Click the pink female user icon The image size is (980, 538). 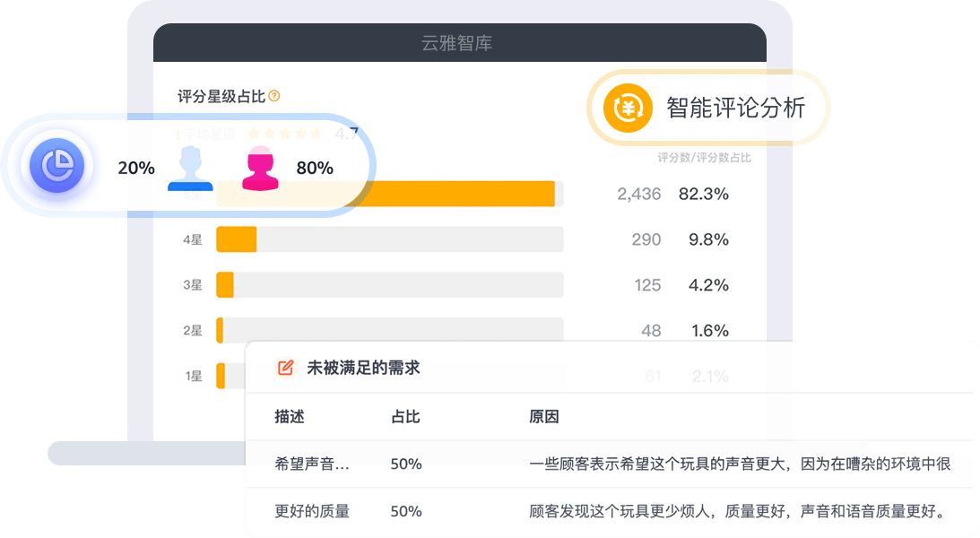pyautogui.click(x=260, y=168)
